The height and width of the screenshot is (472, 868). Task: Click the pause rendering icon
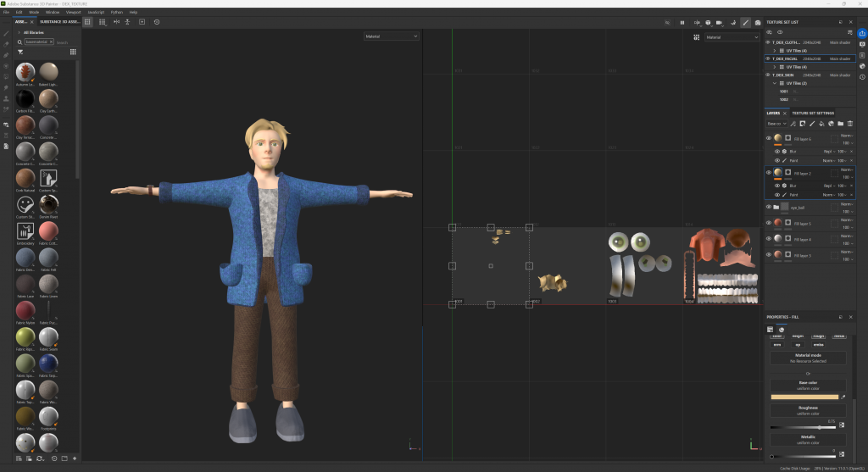pyautogui.click(x=682, y=22)
